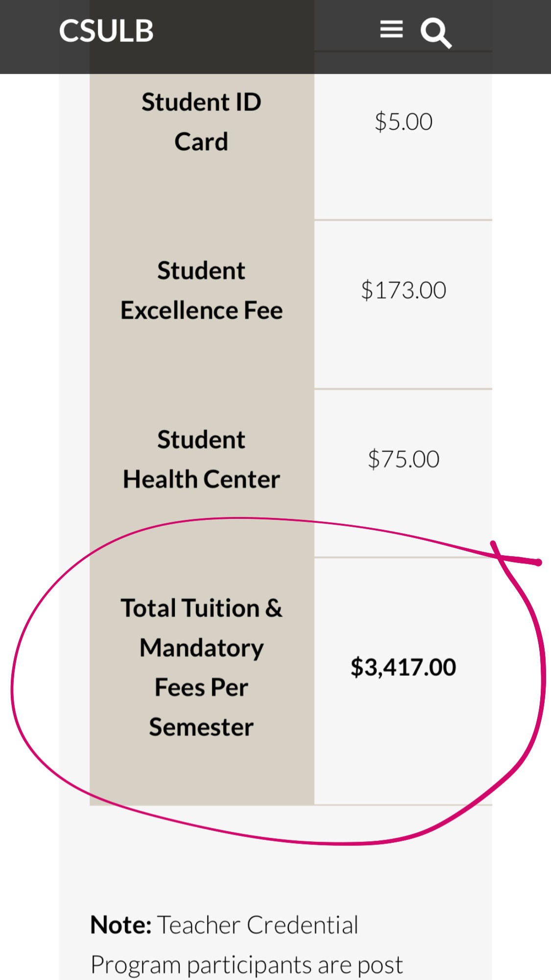The height and width of the screenshot is (980, 551).
Task: Click the Teacher Credential note text
Action: 258,925
